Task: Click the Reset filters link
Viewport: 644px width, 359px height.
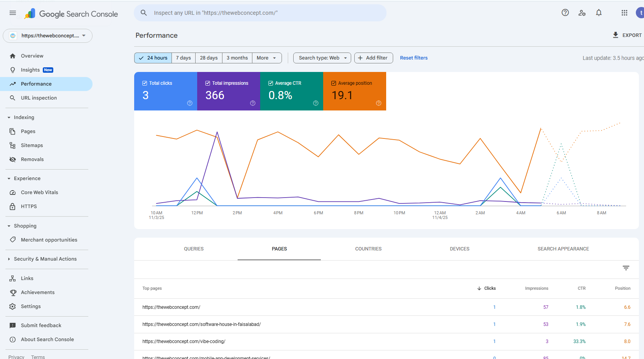Action: [414, 58]
